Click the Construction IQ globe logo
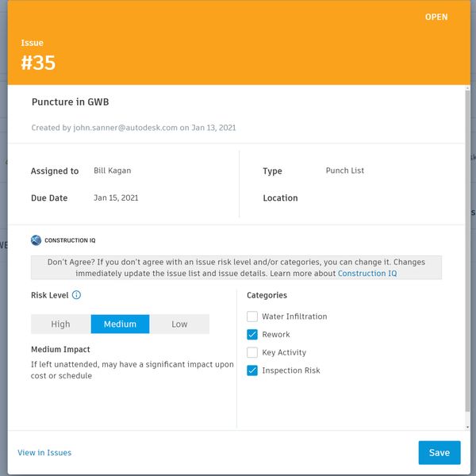 coord(36,240)
